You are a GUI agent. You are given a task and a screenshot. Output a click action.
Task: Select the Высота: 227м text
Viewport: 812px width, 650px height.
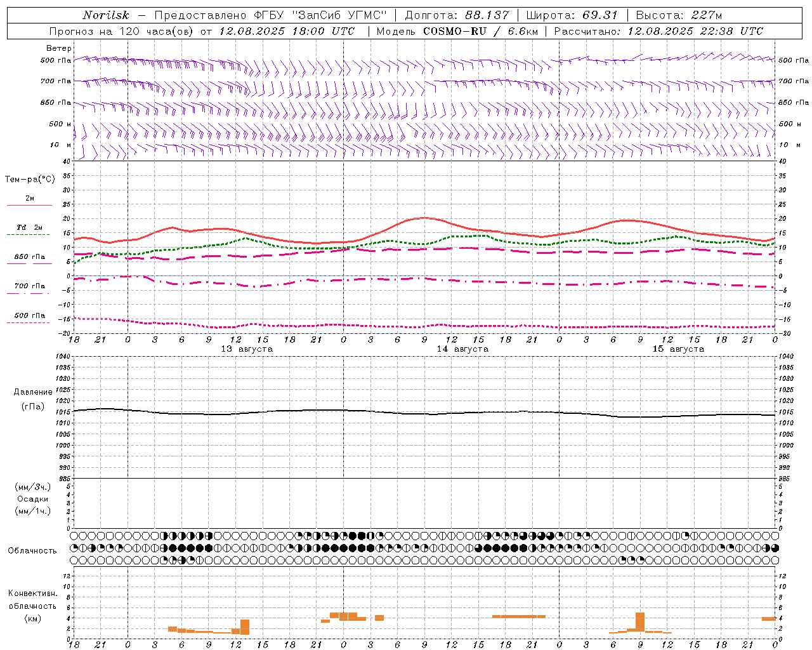(x=679, y=15)
